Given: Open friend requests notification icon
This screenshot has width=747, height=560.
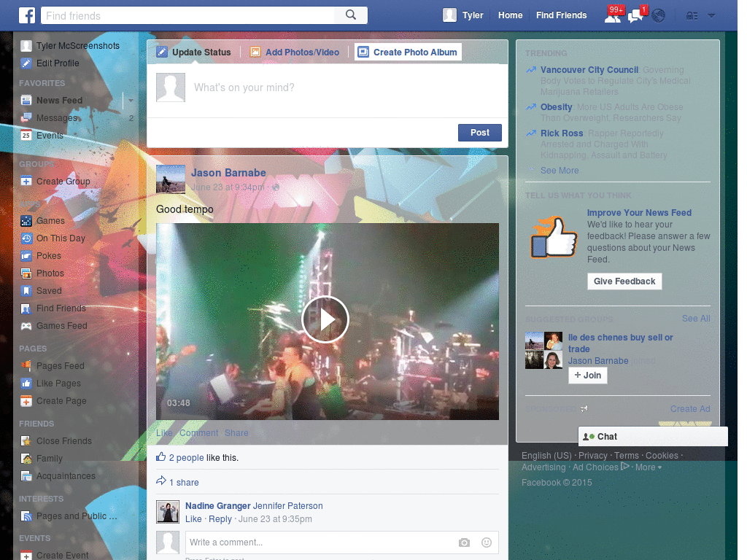Looking at the screenshot, I should point(613,16).
